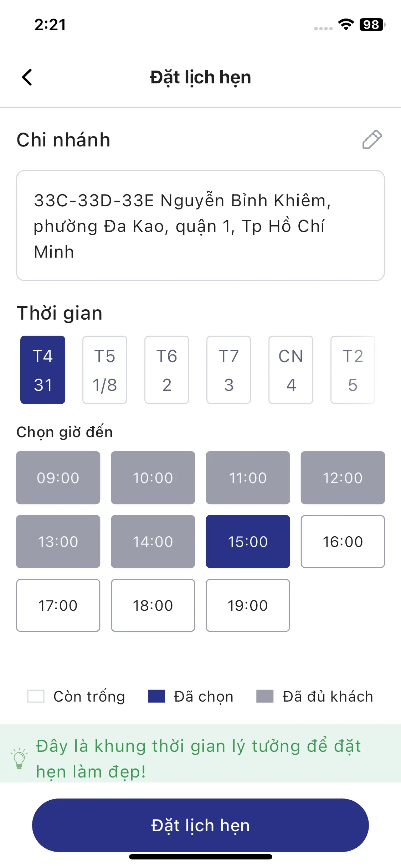The height and width of the screenshot is (868, 401).
Task: Pick the 18:00 arrival time
Action: tap(153, 605)
